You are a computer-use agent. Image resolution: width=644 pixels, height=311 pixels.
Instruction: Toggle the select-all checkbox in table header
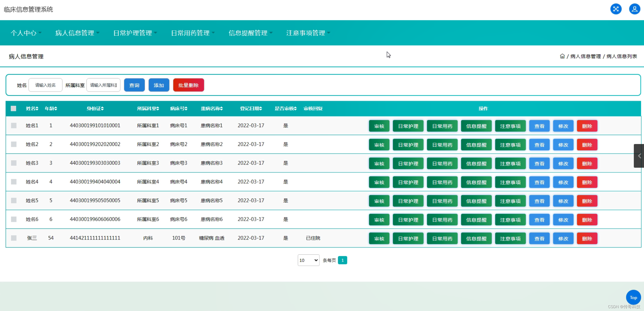click(x=13, y=108)
